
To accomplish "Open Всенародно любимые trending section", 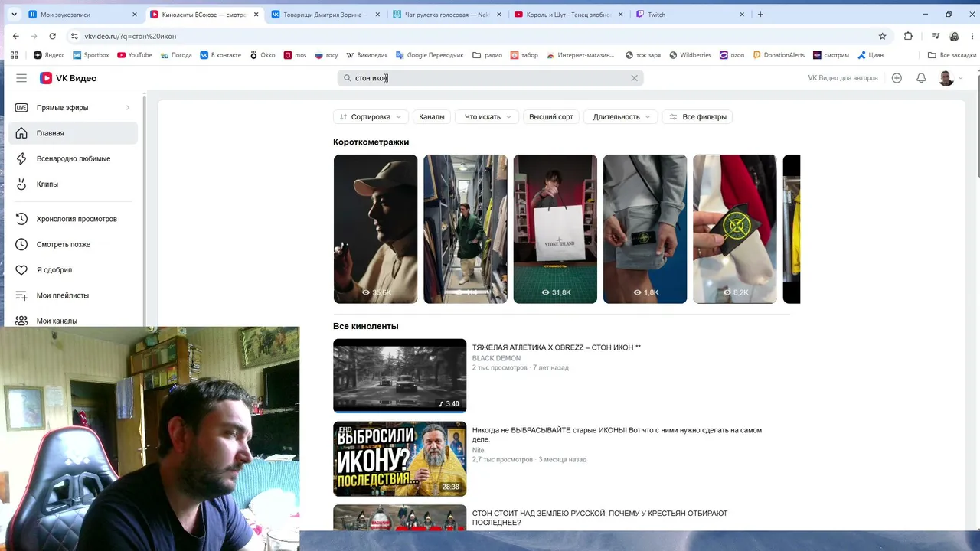I will point(73,158).
